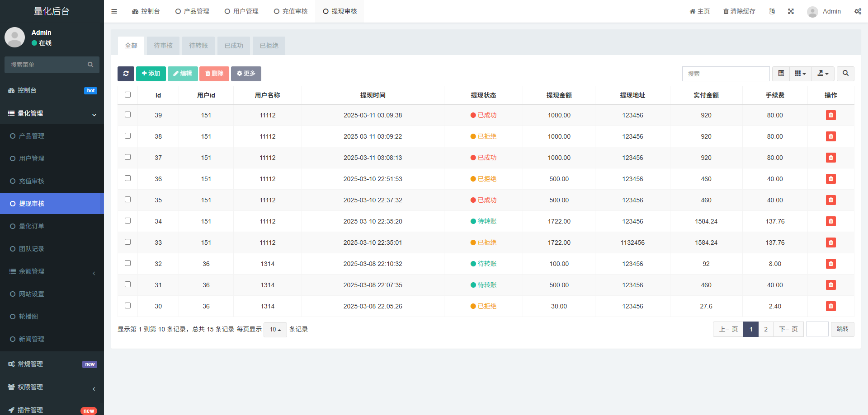The image size is (868, 415).
Task: Click the hamburger menu toggle icon
Action: click(114, 11)
